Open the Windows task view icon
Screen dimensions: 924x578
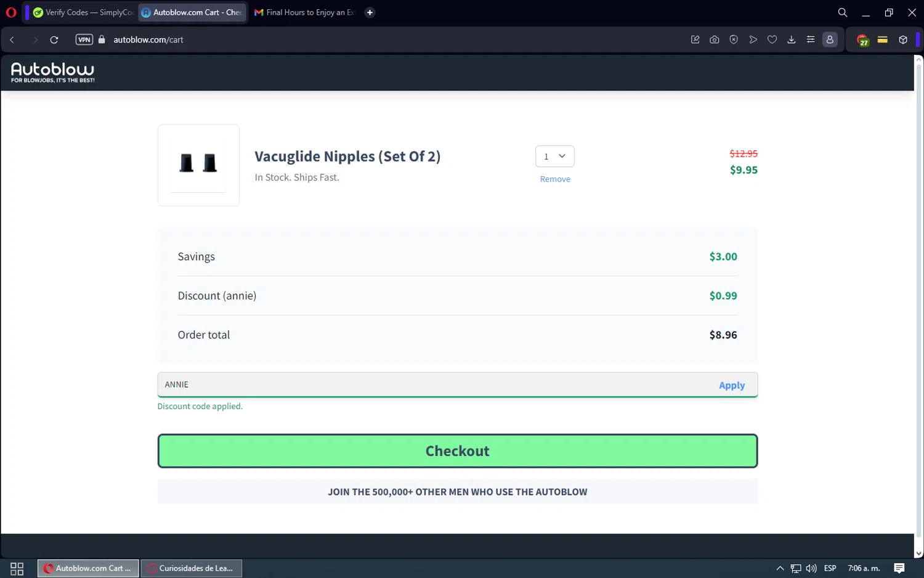pyautogui.click(x=17, y=568)
